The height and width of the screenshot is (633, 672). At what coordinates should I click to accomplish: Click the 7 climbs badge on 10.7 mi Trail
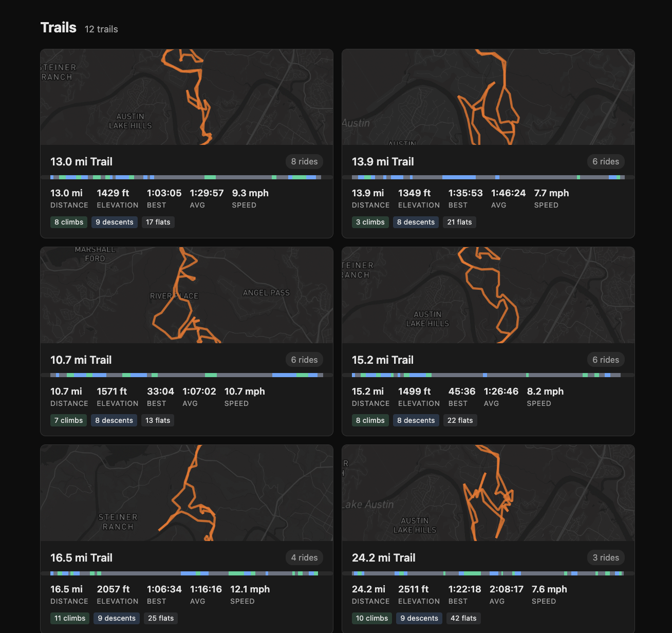click(x=68, y=420)
